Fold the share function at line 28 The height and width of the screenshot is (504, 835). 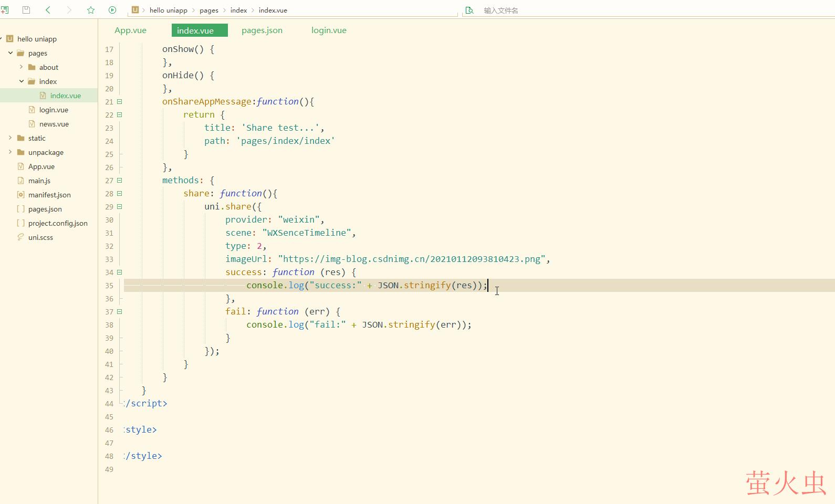(120, 193)
